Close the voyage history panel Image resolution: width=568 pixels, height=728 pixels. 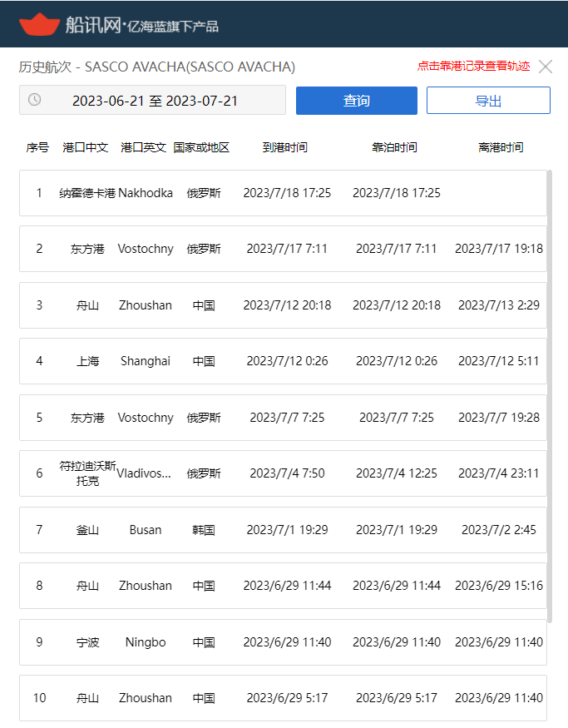546,67
